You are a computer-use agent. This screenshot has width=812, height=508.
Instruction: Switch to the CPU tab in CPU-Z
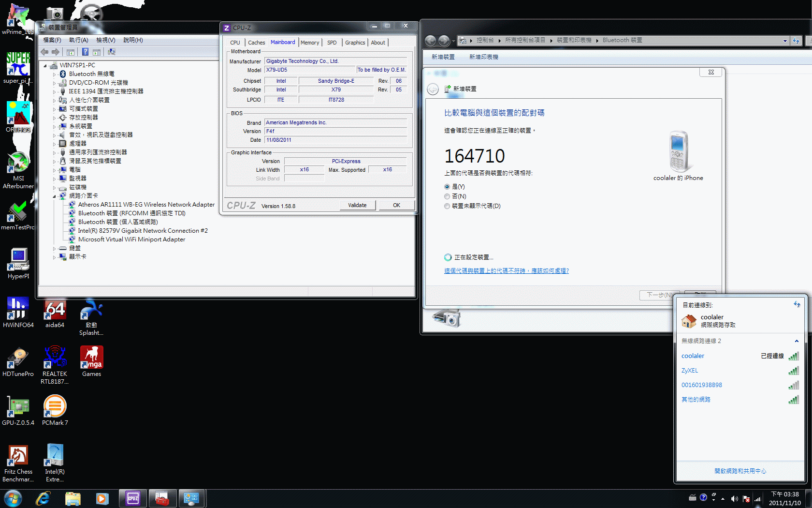click(235, 43)
